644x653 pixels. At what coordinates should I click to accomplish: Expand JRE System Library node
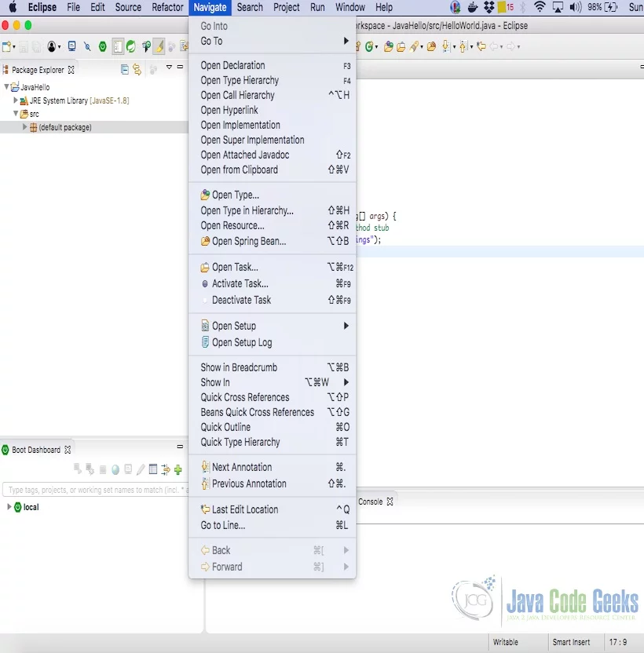coord(16,100)
